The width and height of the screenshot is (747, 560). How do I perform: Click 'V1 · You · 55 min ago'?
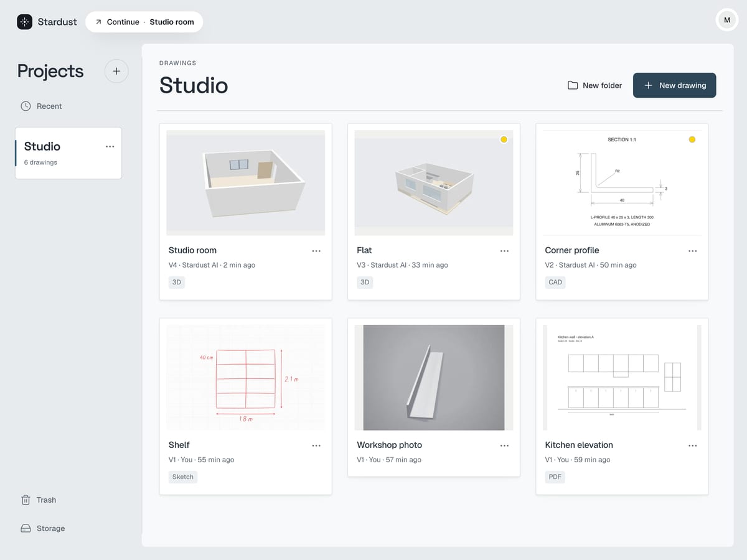tap(201, 460)
